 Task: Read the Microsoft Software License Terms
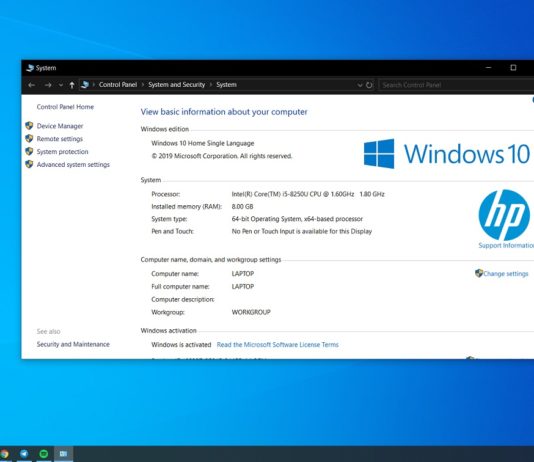[278, 345]
